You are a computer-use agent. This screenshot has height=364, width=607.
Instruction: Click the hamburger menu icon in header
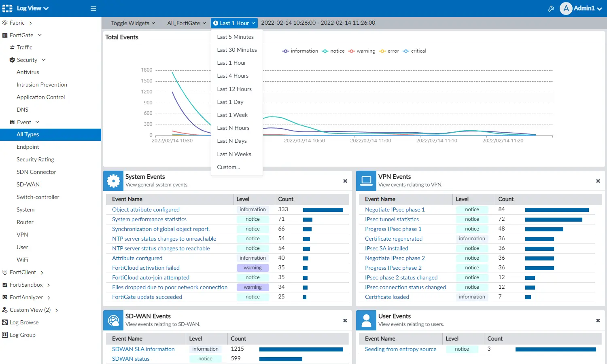(93, 8)
